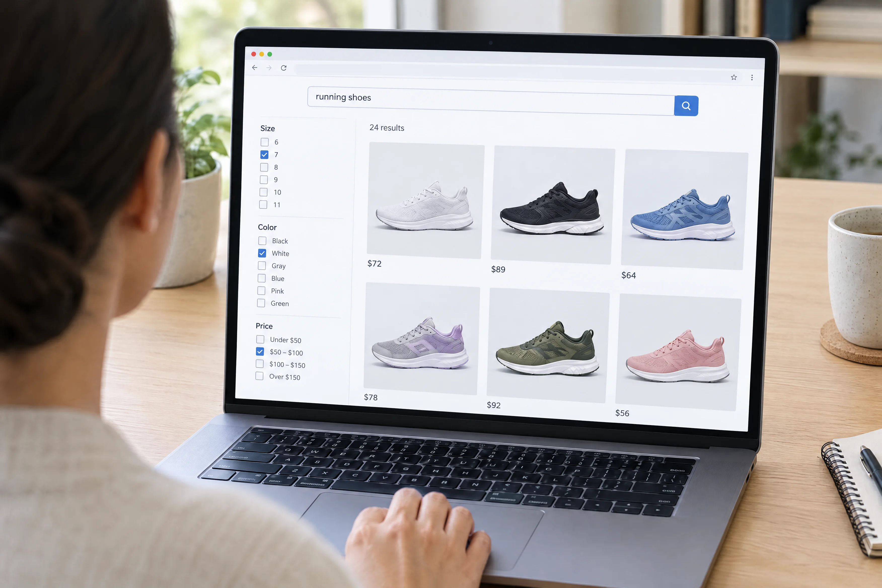The width and height of the screenshot is (882, 588).
Task: Click the 24 results count text
Action: [387, 128]
